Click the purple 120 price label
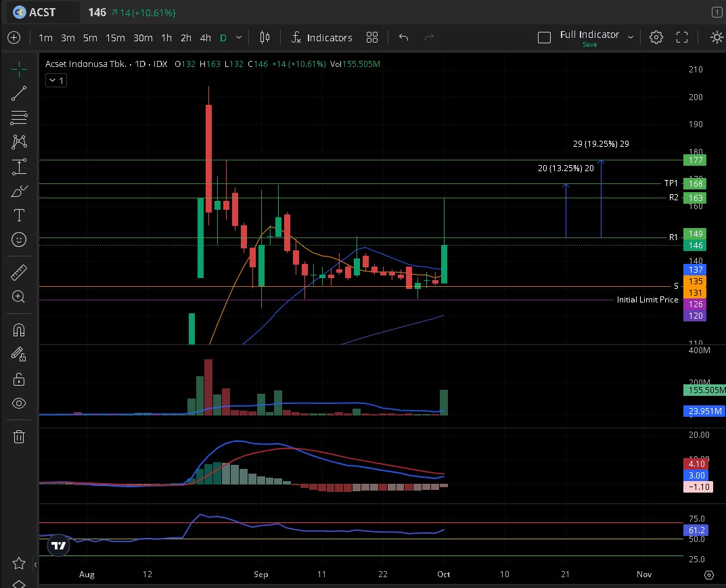726x588 pixels. click(x=696, y=316)
